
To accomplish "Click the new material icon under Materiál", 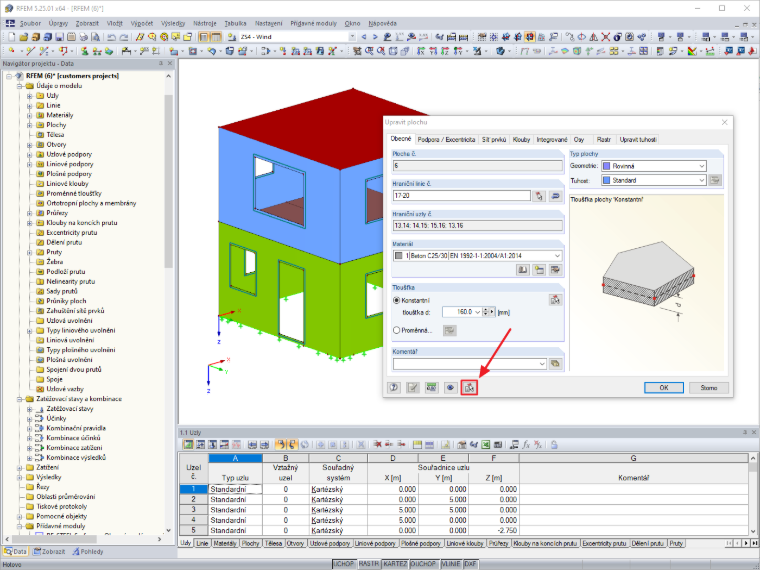I will (x=539, y=270).
